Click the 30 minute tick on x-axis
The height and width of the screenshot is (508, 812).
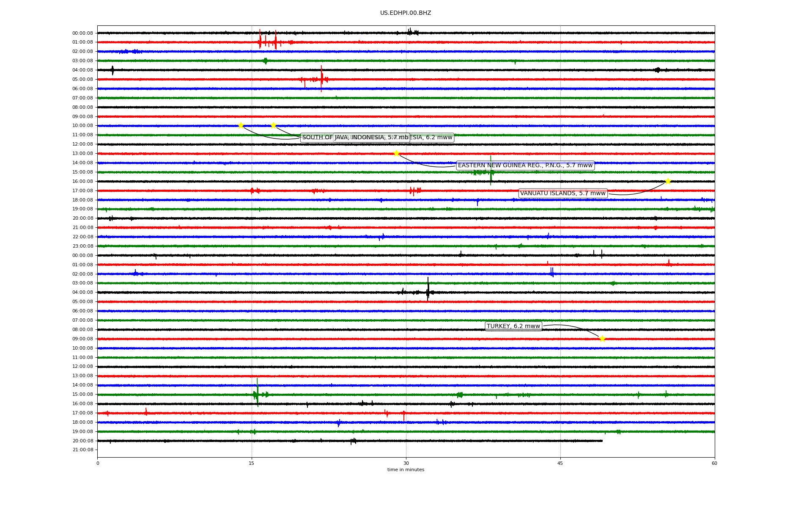click(406, 463)
